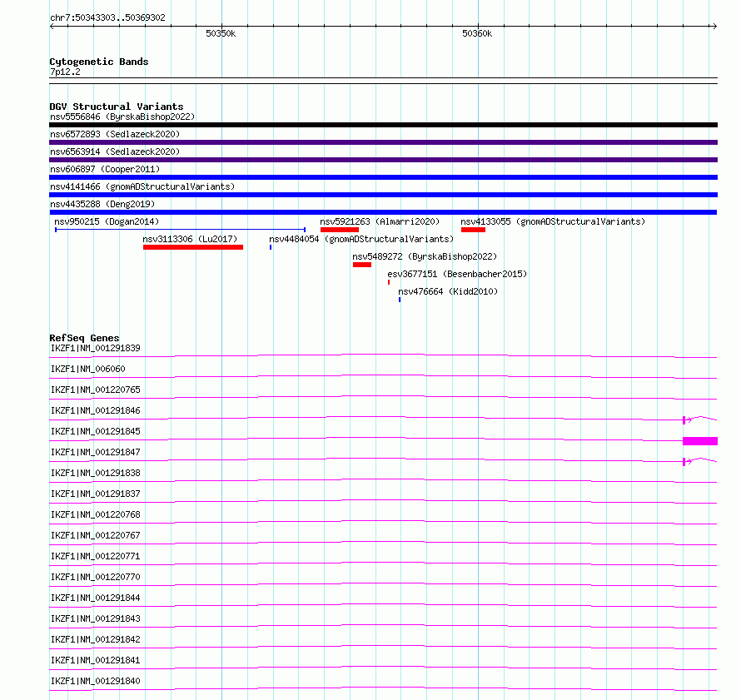Open transcript IKZF1|NM_001291845
This screenshot has height=700, width=741.
tap(96, 431)
